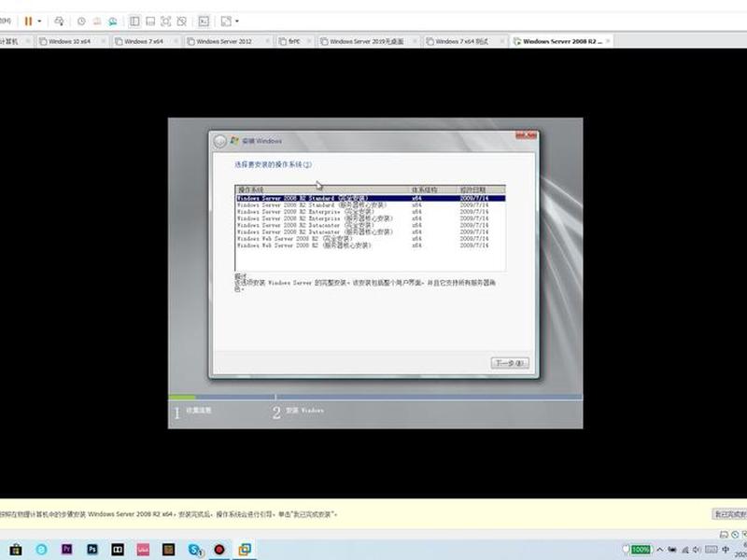This screenshot has width=747, height=560.
Task: Open the snapshot manager icon
Action: click(112, 21)
